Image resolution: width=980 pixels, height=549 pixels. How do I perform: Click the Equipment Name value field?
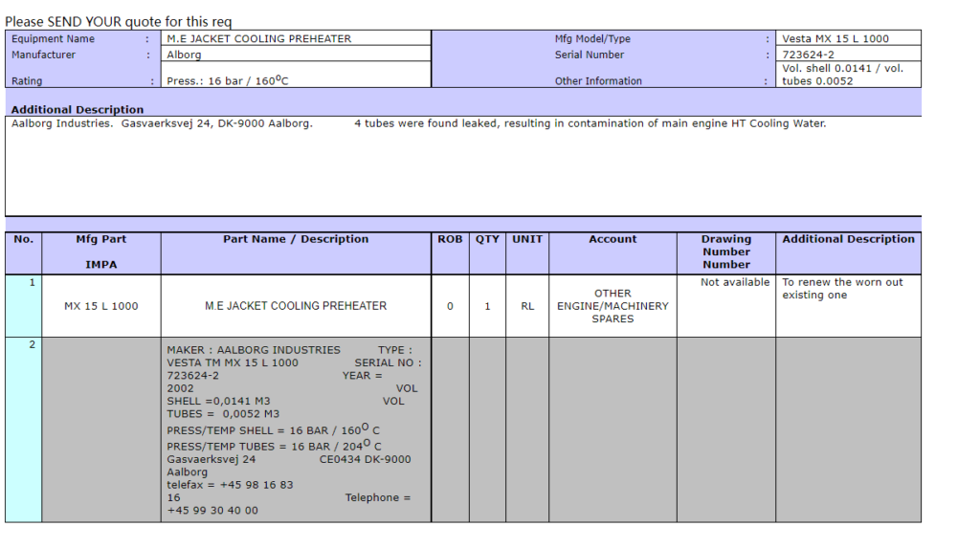coord(295,39)
